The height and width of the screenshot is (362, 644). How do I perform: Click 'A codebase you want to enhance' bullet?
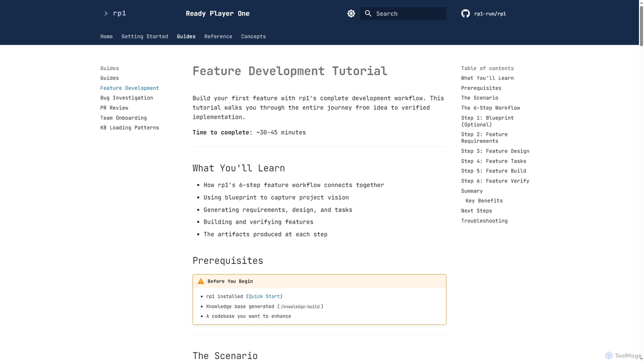[249, 316]
